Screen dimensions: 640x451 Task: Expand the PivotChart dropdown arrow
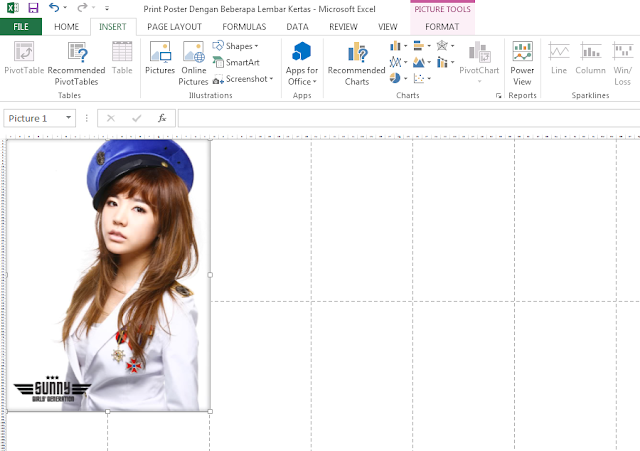[x=480, y=82]
